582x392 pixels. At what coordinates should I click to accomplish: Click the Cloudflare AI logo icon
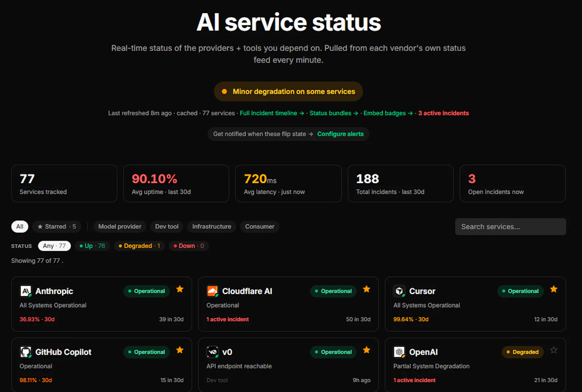tap(212, 291)
